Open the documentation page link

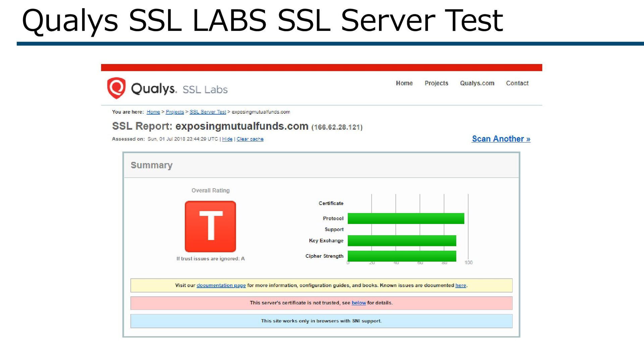(221, 285)
